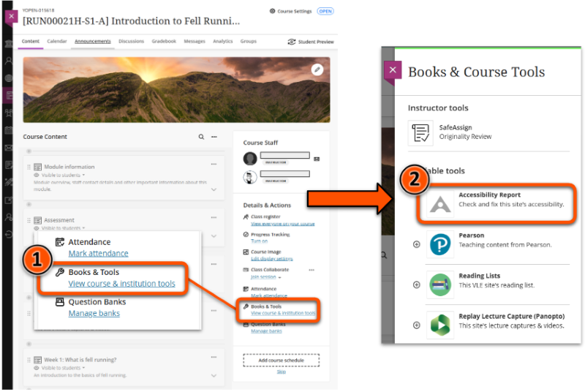The width and height of the screenshot is (585, 392).
Task: Click View course & institution tools link
Action: point(283,313)
